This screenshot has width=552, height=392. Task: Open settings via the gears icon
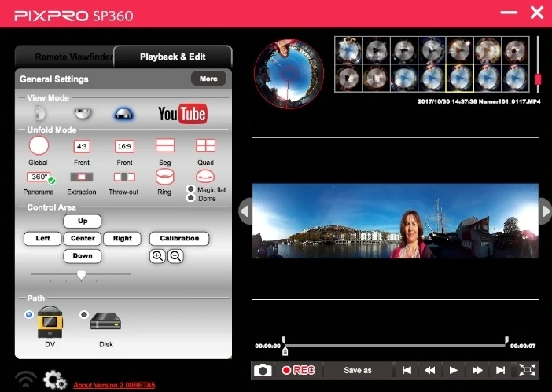tap(54, 380)
